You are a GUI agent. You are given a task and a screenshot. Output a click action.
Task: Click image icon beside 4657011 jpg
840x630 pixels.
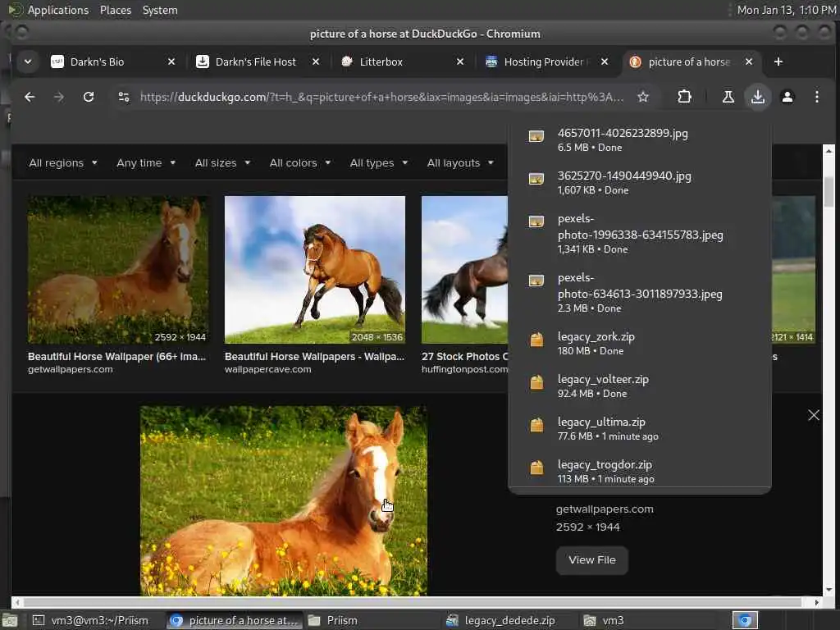coord(536,136)
